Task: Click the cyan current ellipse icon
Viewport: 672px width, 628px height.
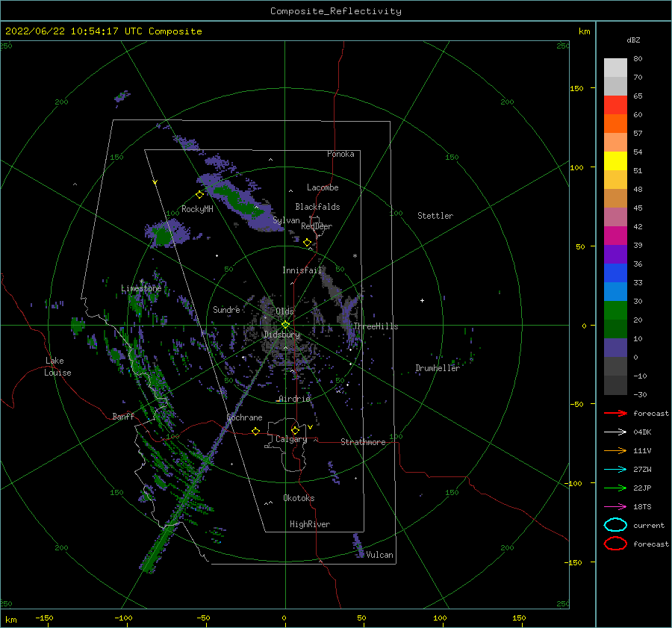Action: point(615,525)
